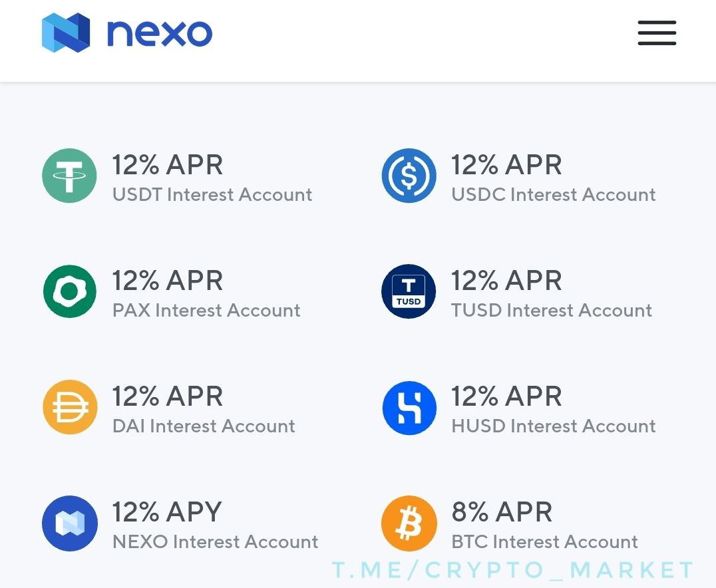Open the USDC Interest Account link
Viewport: 716px width, 588px height.
(554, 194)
